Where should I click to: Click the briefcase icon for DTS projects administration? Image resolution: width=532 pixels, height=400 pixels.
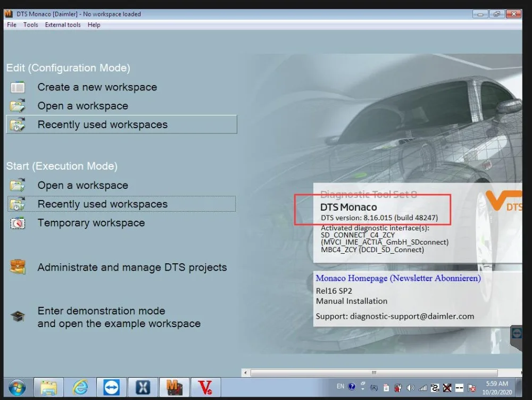click(x=18, y=267)
